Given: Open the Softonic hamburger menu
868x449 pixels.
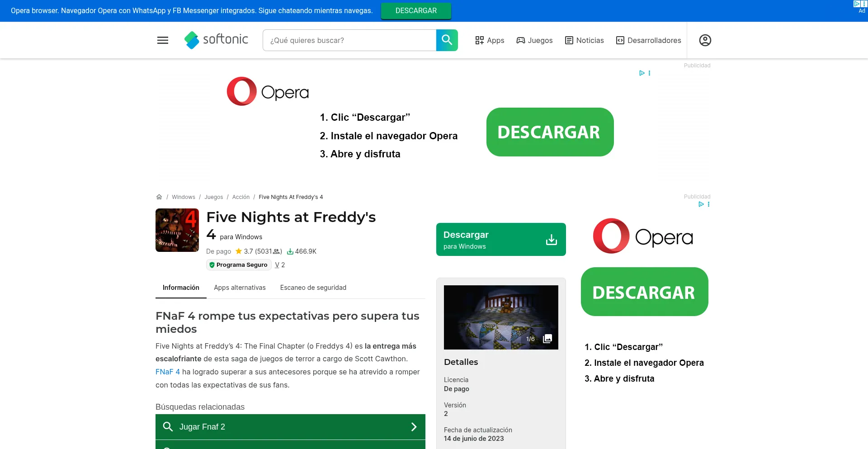Looking at the screenshot, I should click(162, 40).
